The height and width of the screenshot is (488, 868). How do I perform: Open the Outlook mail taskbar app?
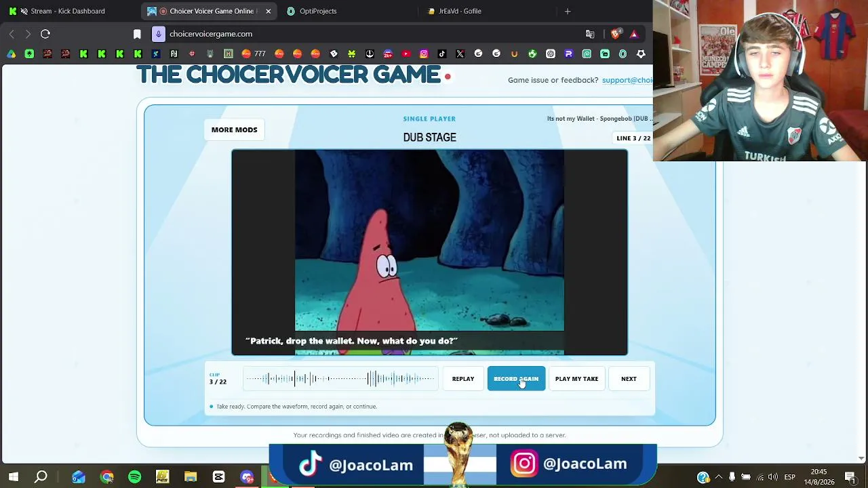pos(79,477)
